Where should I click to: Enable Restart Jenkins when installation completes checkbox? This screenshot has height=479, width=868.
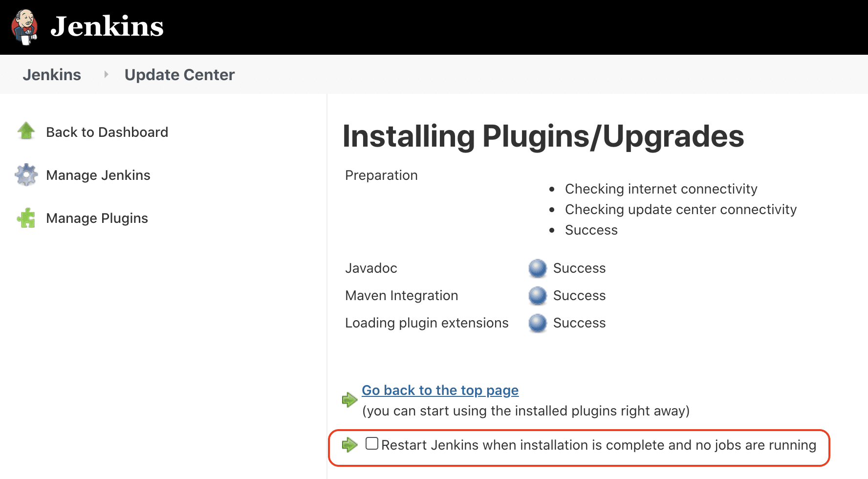click(372, 444)
